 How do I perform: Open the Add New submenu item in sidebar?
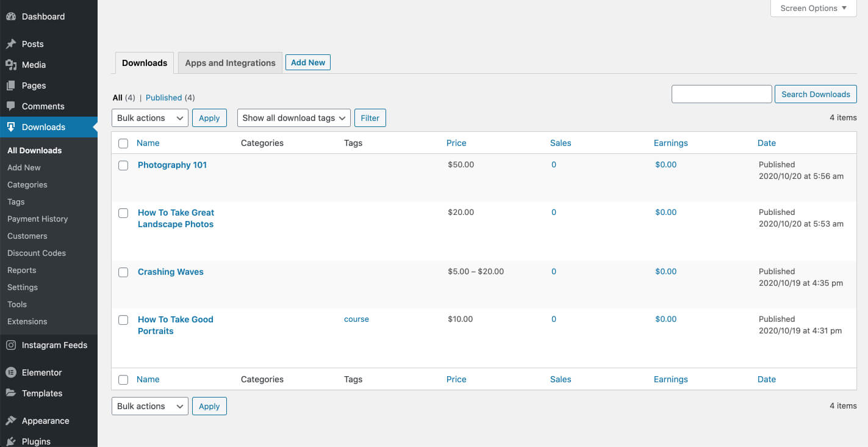(x=24, y=167)
